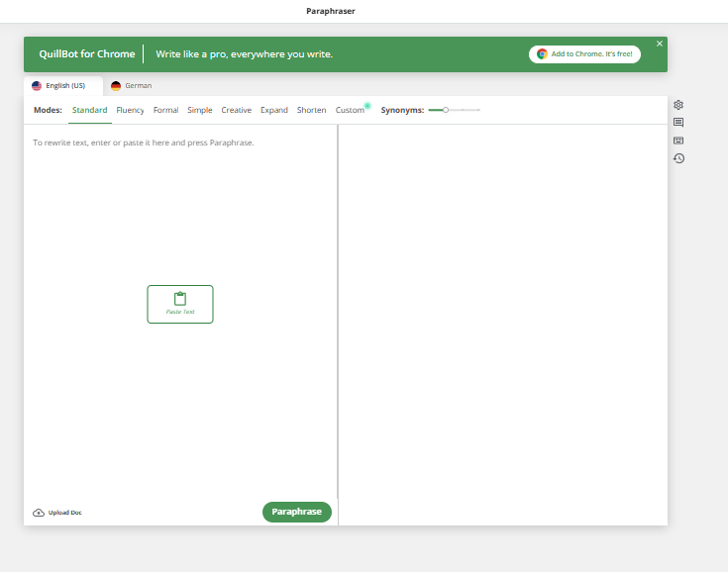Click the German flag icon
This screenshot has width=728, height=572.
116,86
